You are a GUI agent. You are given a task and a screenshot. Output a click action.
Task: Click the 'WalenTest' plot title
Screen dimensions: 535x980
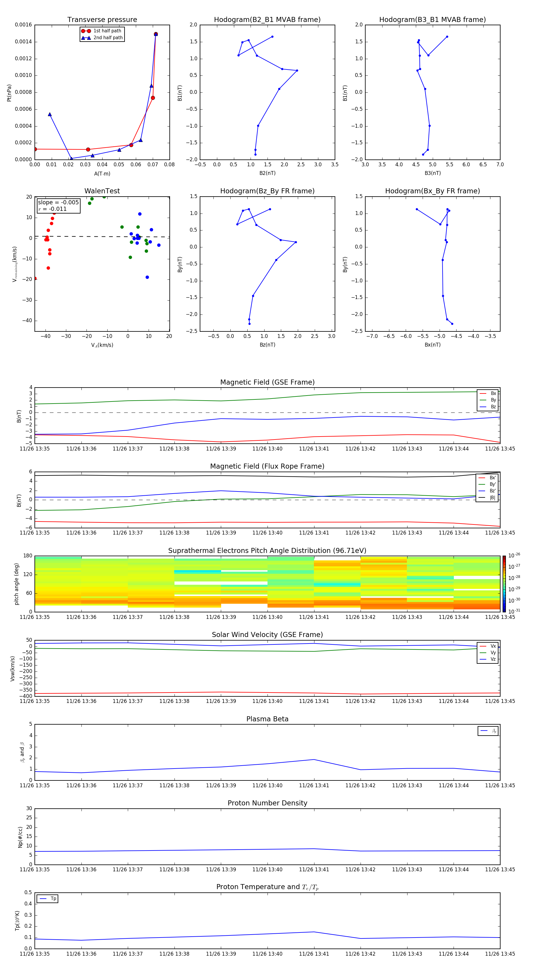(102, 191)
